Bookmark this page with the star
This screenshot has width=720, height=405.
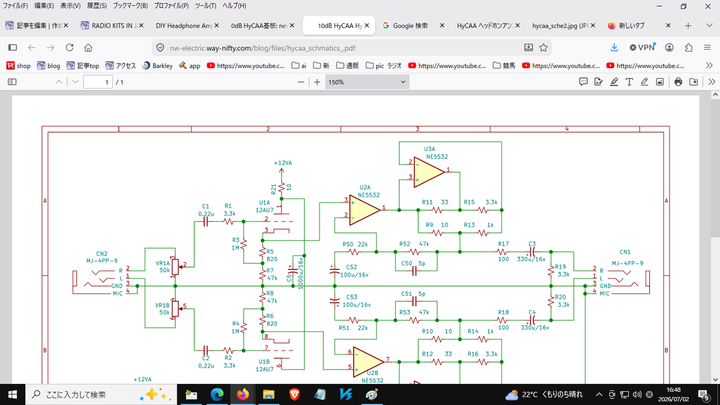coord(544,48)
